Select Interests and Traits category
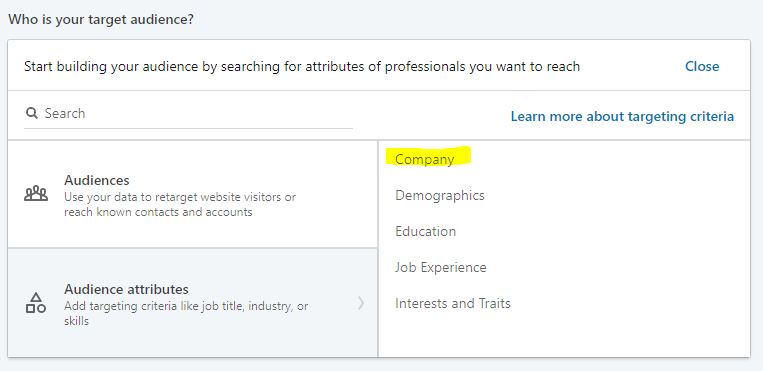Screen dimensions: 763x371 point(453,303)
